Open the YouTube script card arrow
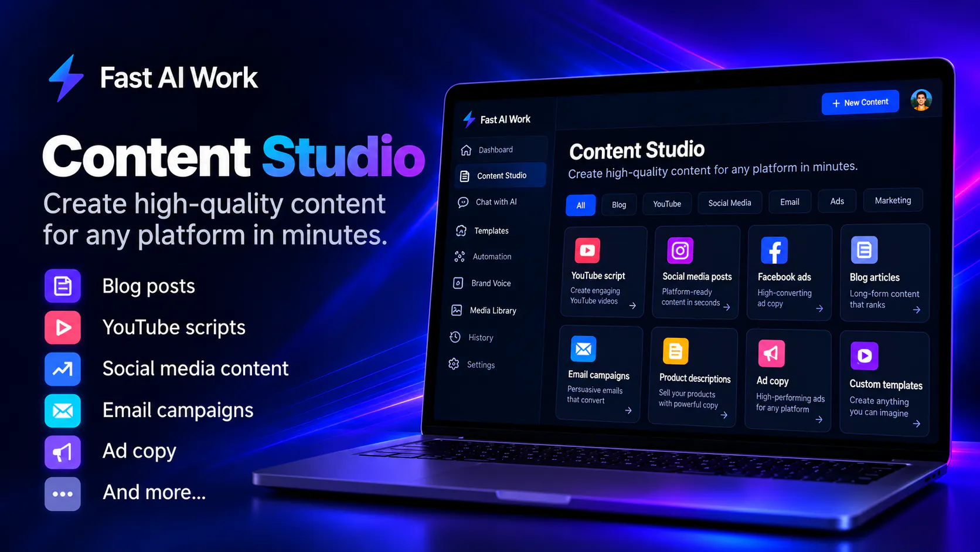Image resolution: width=980 pixels, height=552 pixels. point(632,306)
